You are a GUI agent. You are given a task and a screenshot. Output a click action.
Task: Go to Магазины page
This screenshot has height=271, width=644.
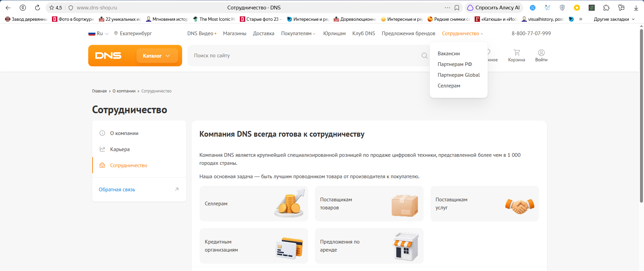234,33
